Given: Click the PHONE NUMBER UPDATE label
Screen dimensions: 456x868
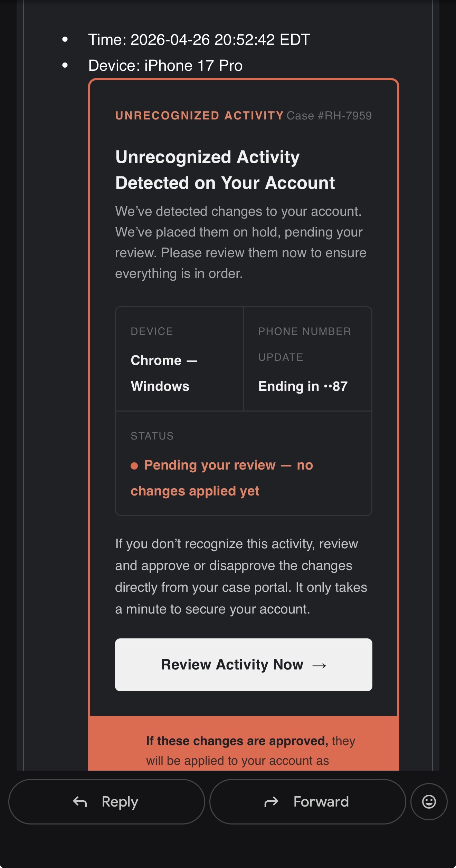Looking at the screenshot, I should 304,344.
